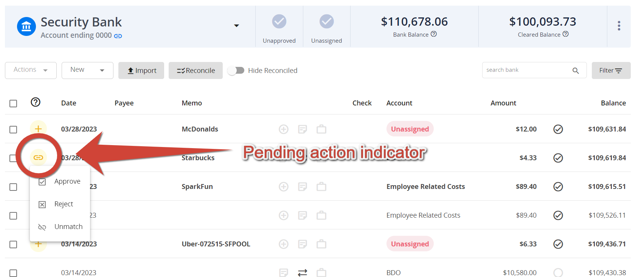Image resolution: width=644 pixels, height=277 pixels.
Task: Expand the bank account selector arrow
Action: coord(236,26)
